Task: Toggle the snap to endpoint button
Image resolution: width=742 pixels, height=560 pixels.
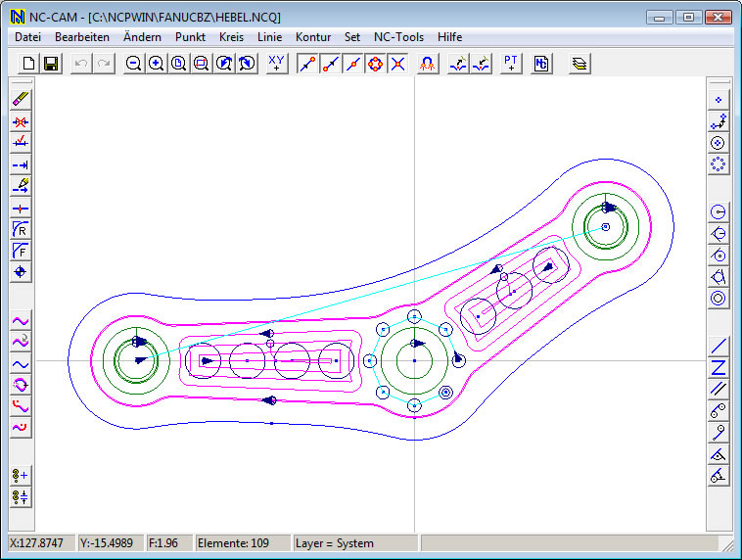Action: click(x=308, y=64)
